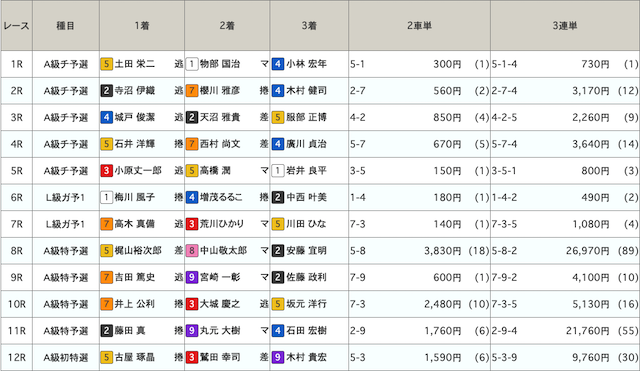
Task: Click the pink number 8 badge beside 中山敬太郎
Action: point(192,251)
